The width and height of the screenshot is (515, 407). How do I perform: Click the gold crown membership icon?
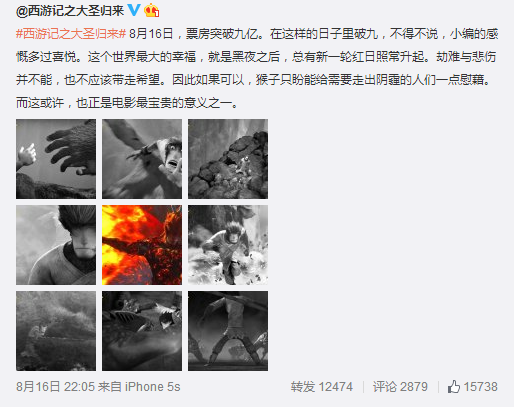(151, 10)
